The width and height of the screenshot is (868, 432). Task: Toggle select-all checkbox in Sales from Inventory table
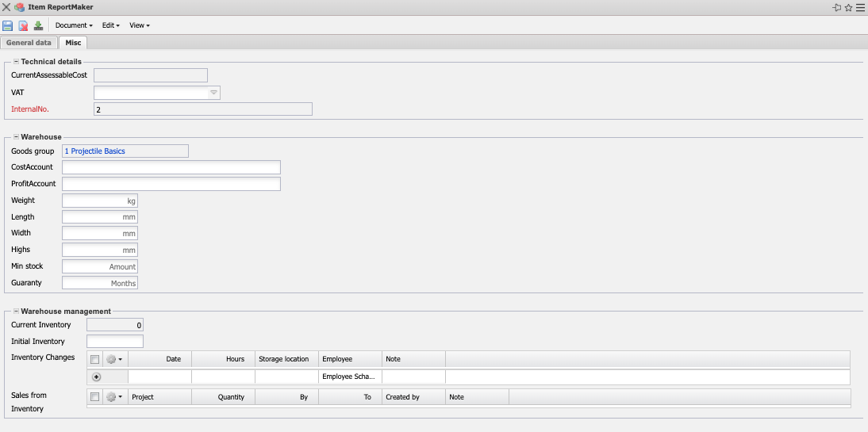95,397
